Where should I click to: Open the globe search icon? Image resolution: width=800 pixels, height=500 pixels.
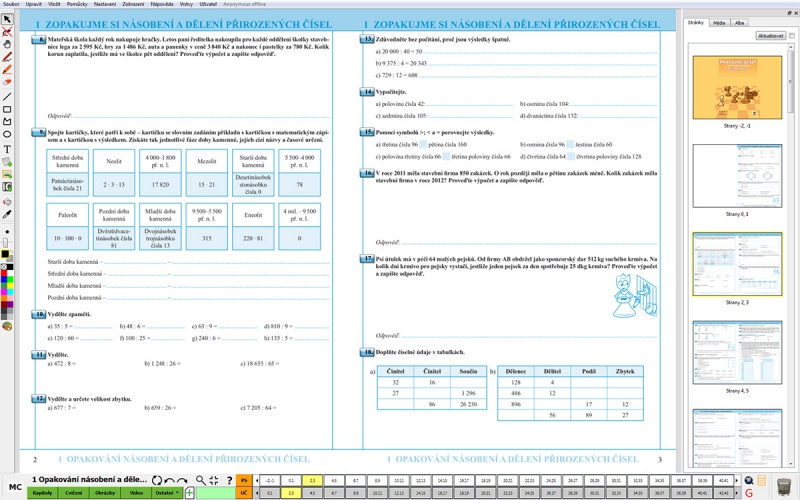point(748,480)
